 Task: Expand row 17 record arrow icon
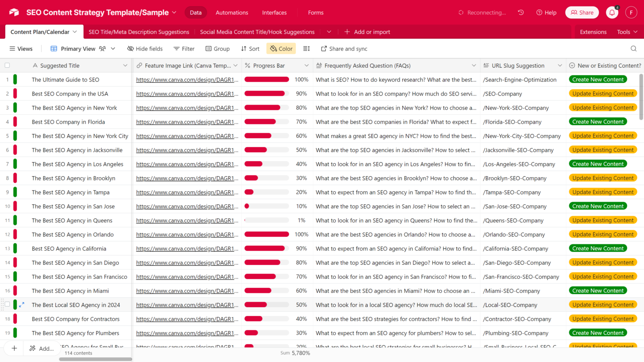click(x=22, y=305)
